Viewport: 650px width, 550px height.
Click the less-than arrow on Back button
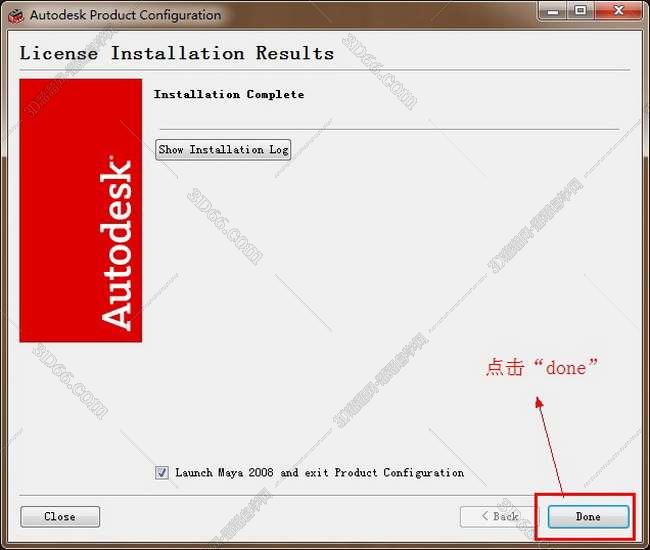pos(485,516)
